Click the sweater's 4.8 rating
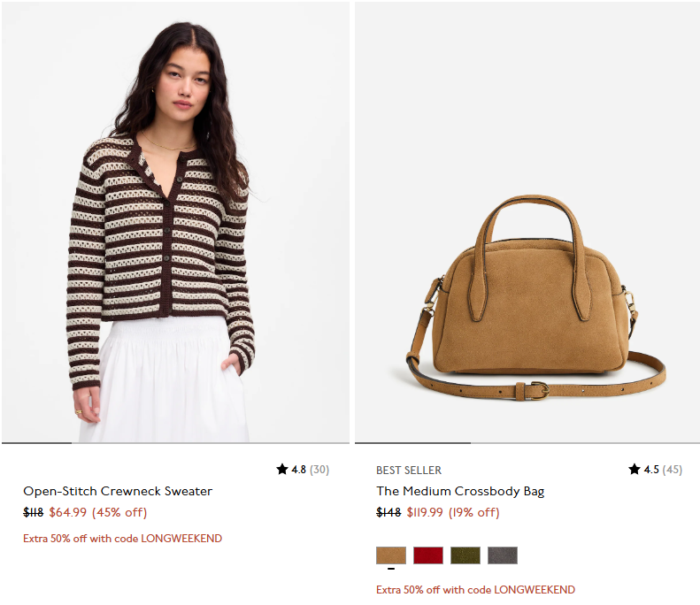The height and width of the screenshot is (605, 700). coord(298,470)
